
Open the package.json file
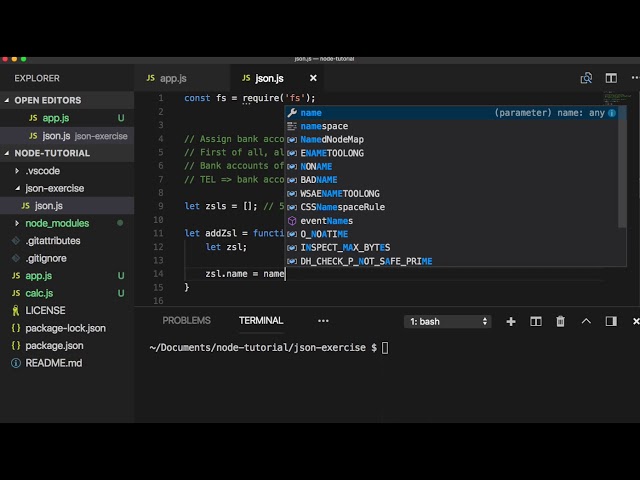67,346
